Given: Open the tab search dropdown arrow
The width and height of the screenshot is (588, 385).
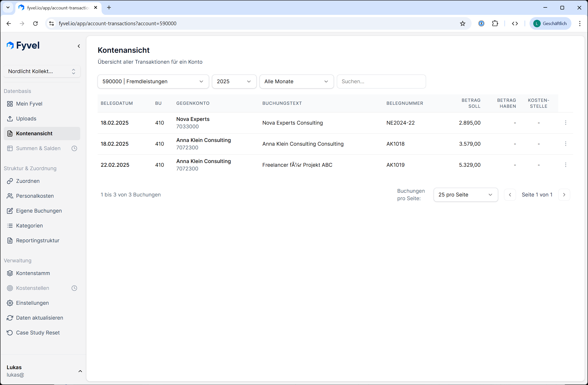Looking at the screenshot, I should (8, 7).
